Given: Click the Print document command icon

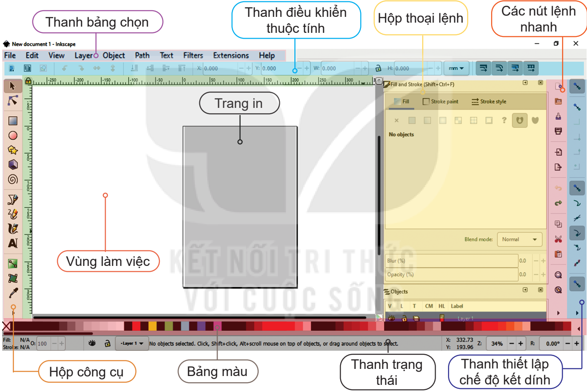Looking at the screenshot, I should (x=559, y=131).
